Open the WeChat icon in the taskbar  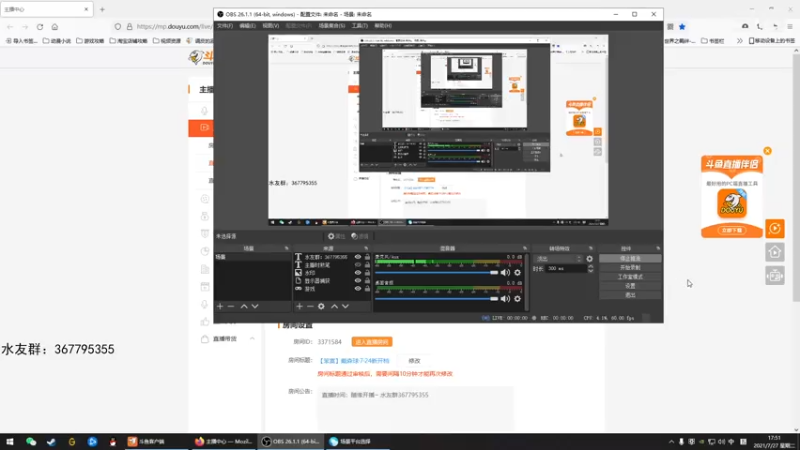[x=31, y=441]
